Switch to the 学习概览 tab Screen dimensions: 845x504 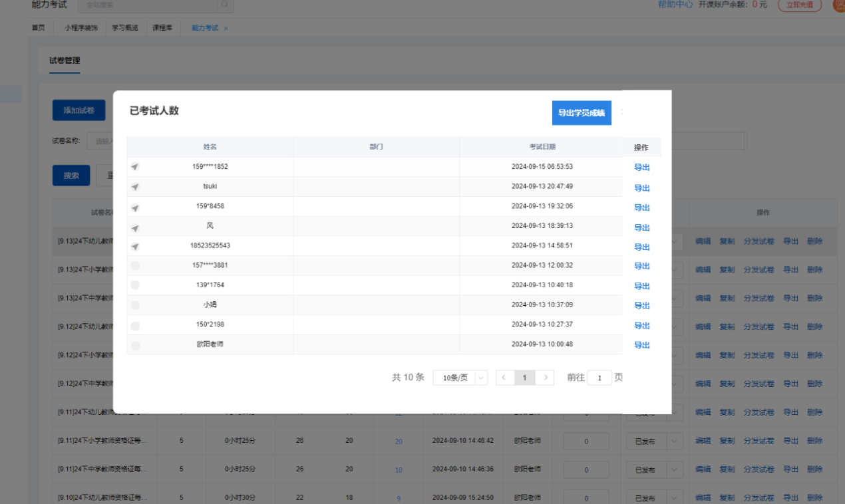[125, 28]
